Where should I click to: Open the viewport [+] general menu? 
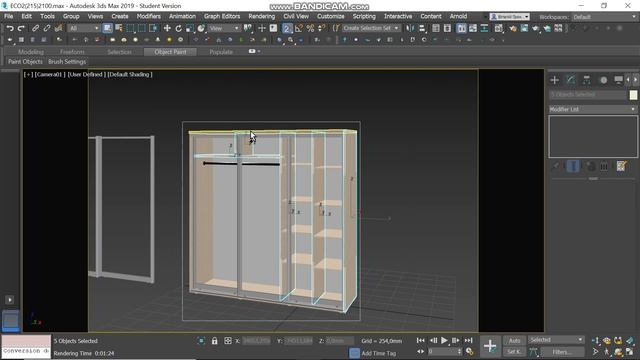click(x=28, y=75)
